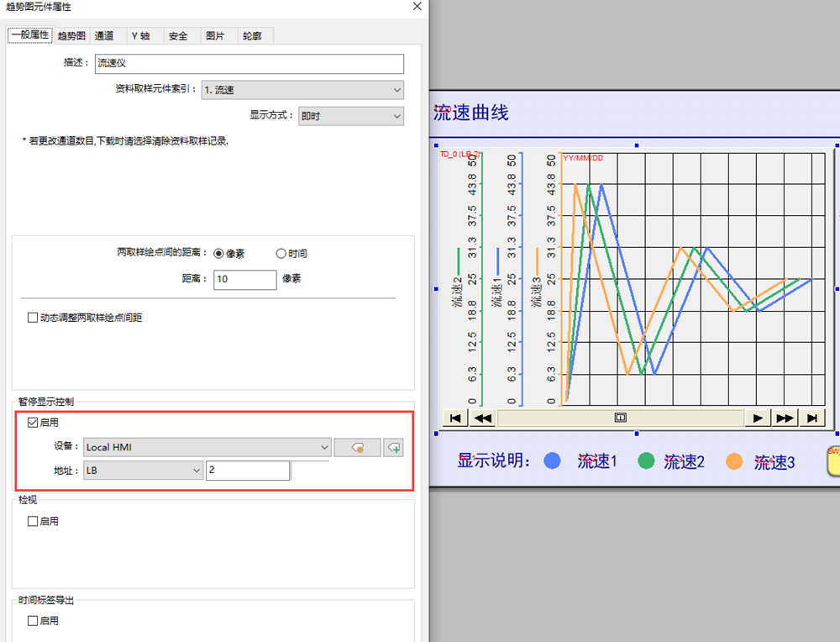The width and height of the screenshot is (840, 642).
Task: Click the 描述 text field
Action: click(x=249, y=63)
